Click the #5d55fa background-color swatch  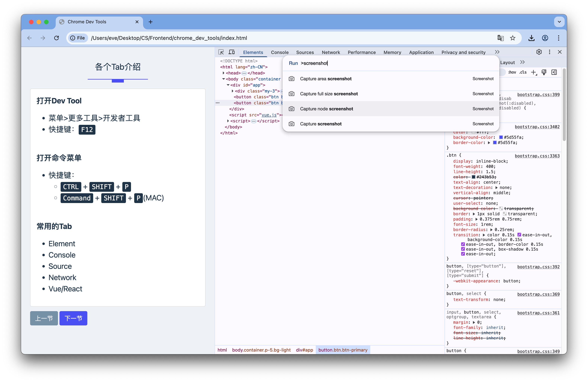tap(501, 137)
